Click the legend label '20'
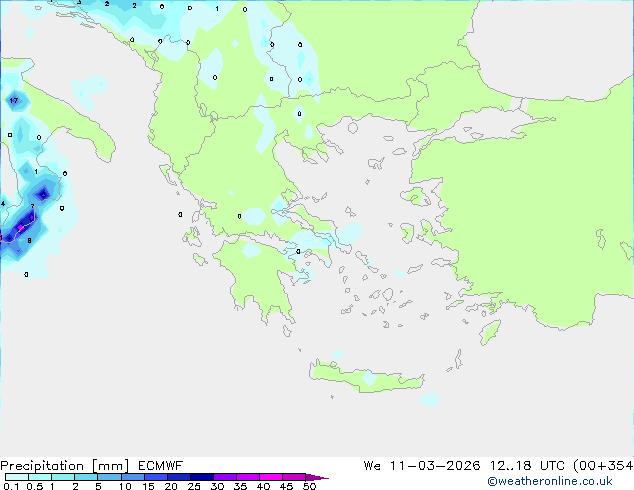Screen dimensions: 634x490 coord(171,486)
